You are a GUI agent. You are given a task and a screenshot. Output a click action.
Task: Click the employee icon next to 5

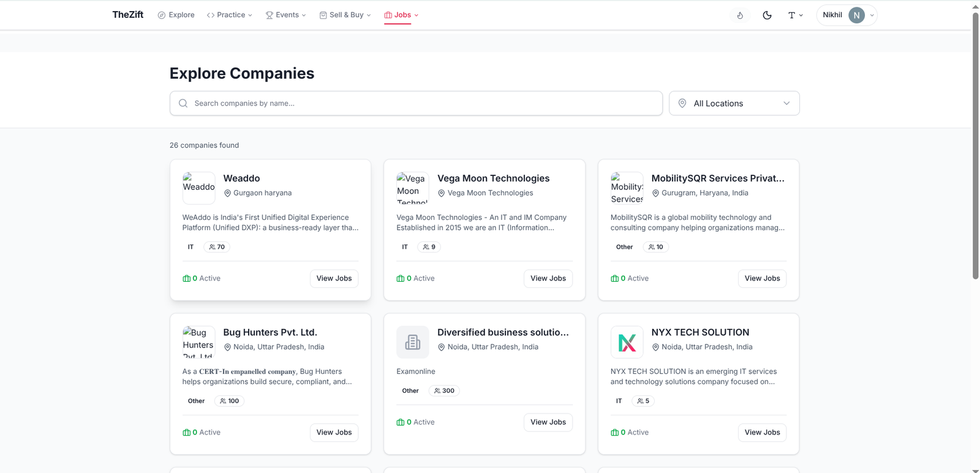640,401
